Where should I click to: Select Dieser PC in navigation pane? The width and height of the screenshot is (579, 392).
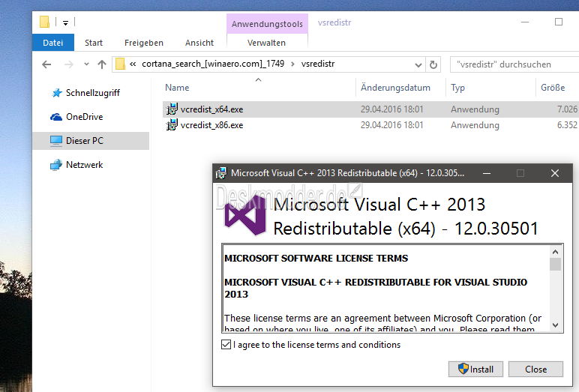point(91,141)
